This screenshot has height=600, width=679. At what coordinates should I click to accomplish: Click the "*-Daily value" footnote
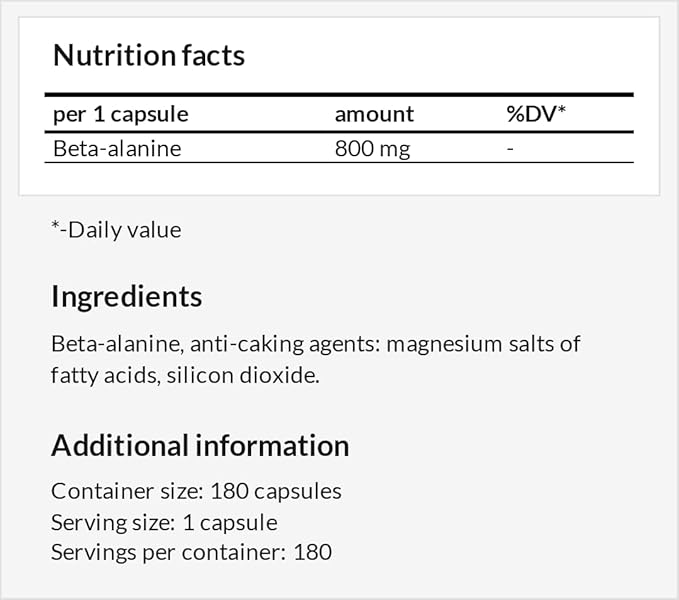point(116,230)
